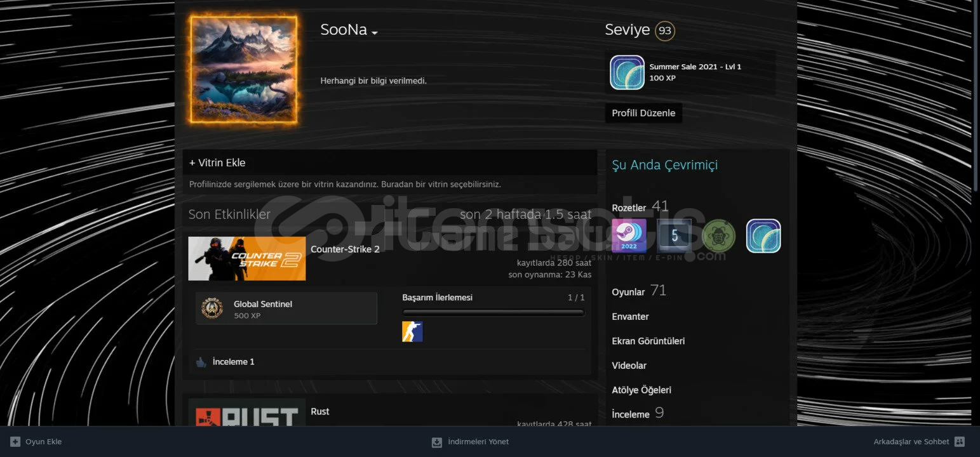Screen dimensions: 980x457
Task: Click the 'son 2 haftada 1.5 saat' text
Action: 525,215
